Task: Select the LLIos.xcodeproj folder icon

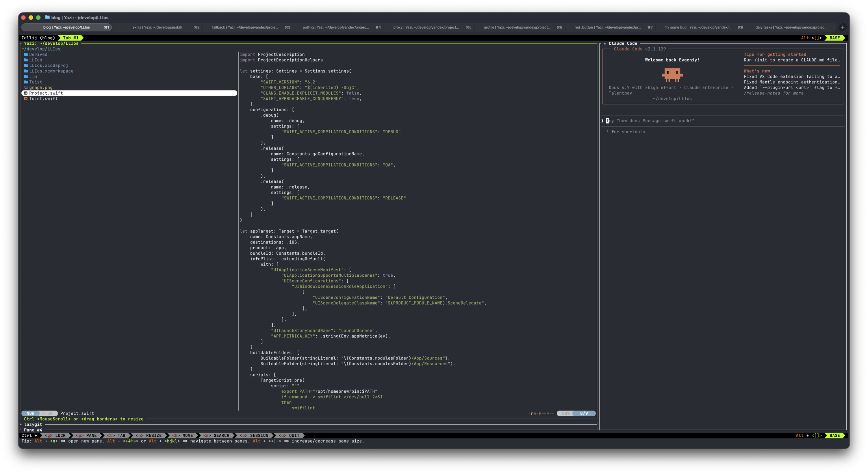Action: (x=26, y=66)
